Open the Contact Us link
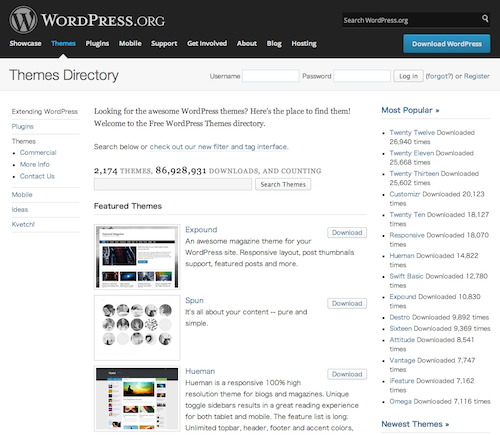This screenshot has width=500, height=435. (x=37, y=176)
